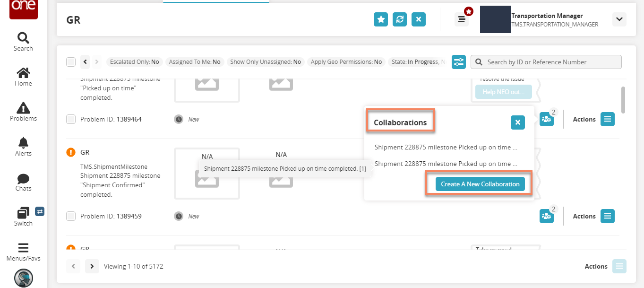Select checkbox for Problem ID 1389464

pyautogui.click(x=71, y=120)
